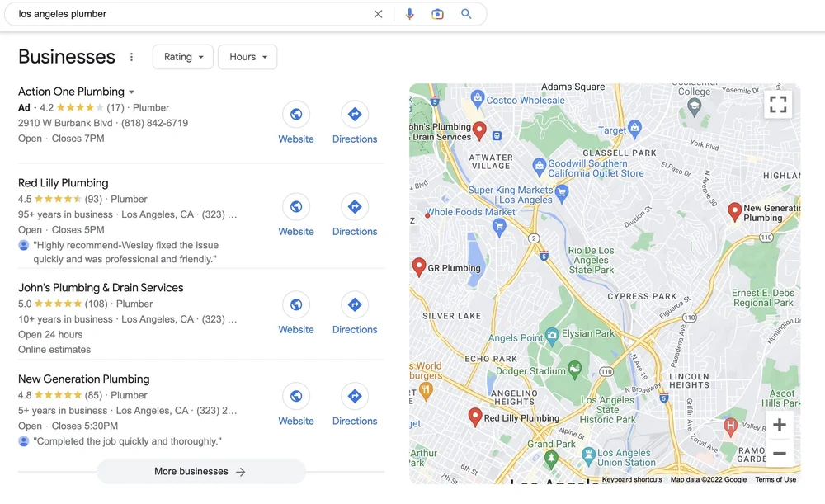Open image search via the camera icon
Screen dimensions: 825x504
coord(437,14)
